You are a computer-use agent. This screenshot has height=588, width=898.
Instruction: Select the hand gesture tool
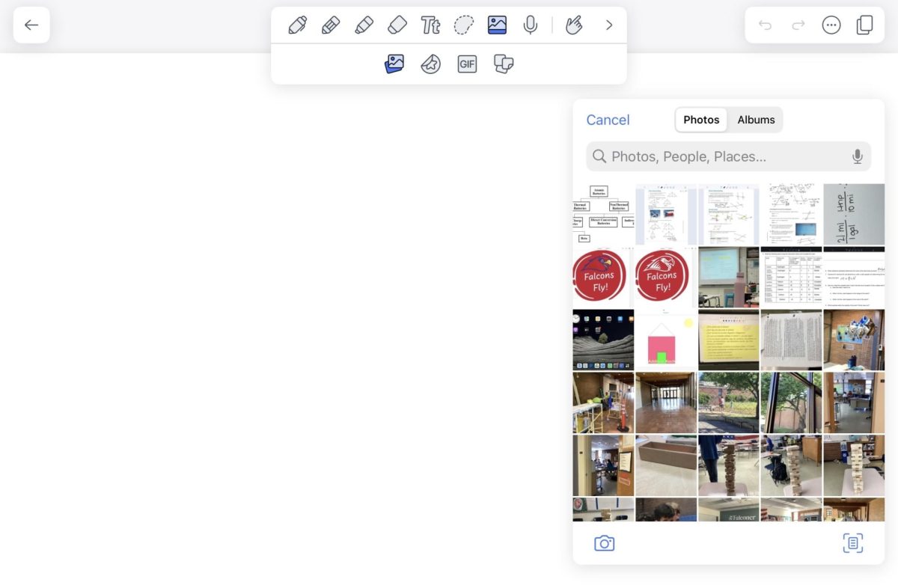574,25
